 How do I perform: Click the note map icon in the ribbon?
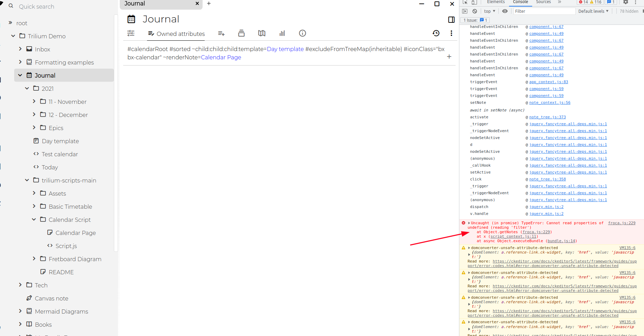[x=262, y=33]
